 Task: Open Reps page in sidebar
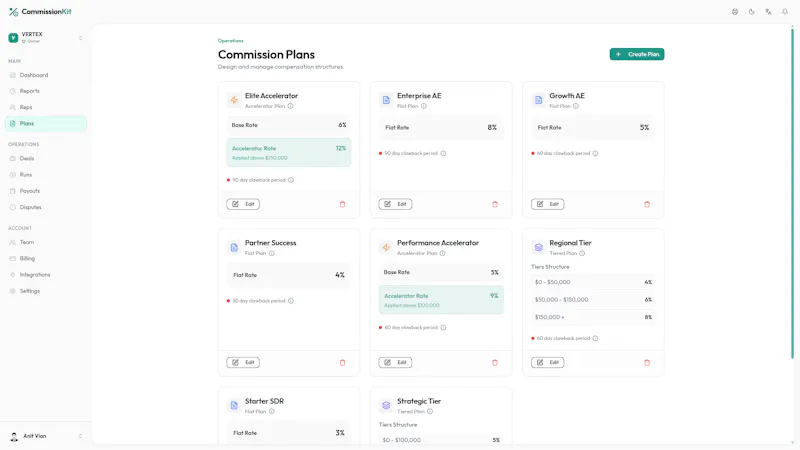click(x=45, y=107)
